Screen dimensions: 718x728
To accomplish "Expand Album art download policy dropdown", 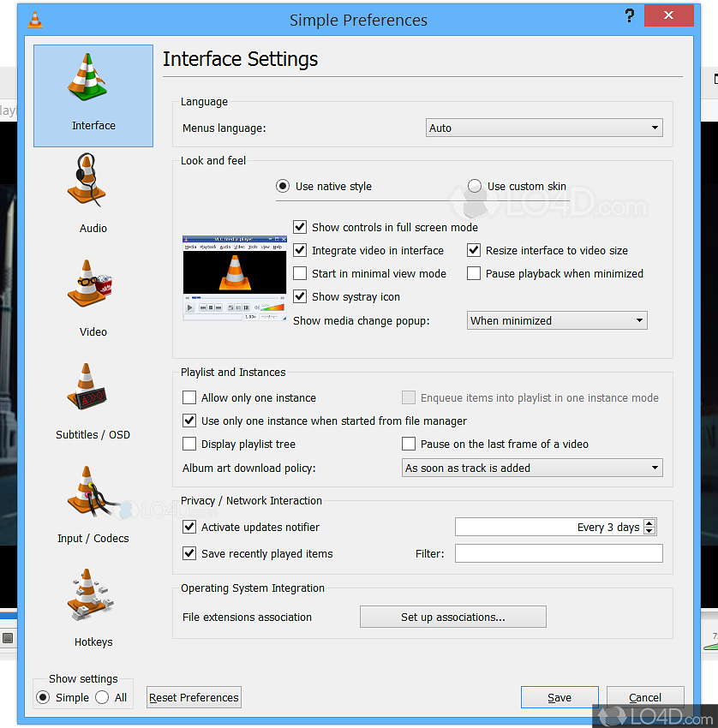I will coord(532,468).
